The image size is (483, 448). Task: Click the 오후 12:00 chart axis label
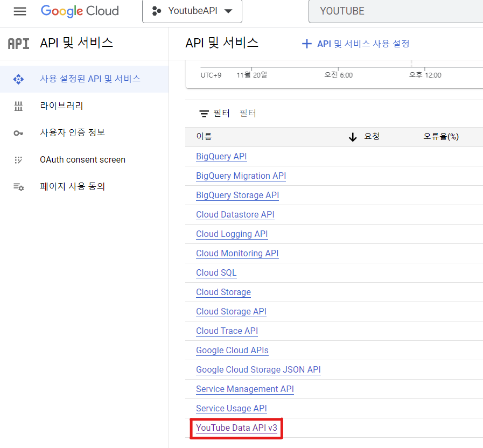point(425,75)
